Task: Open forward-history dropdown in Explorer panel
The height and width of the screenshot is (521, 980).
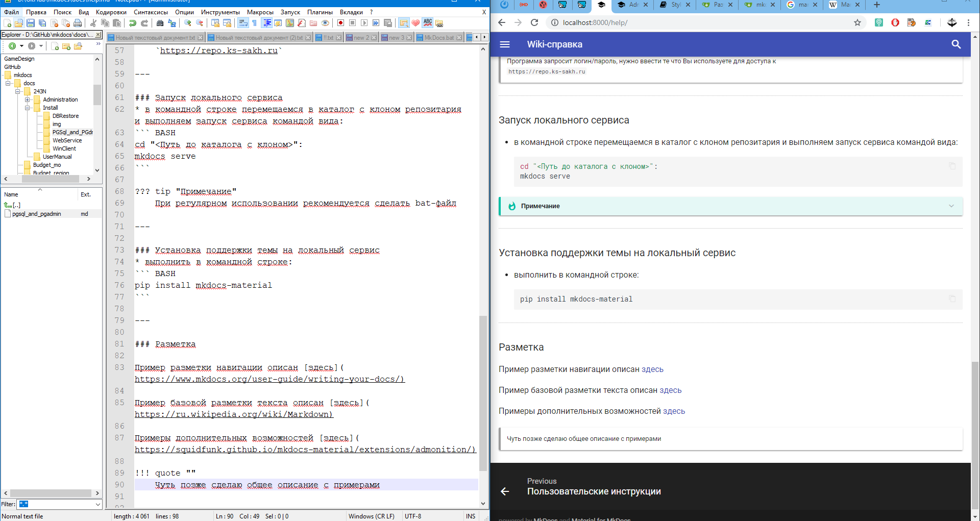Action: pyautogui.click(x=41, y=46)
